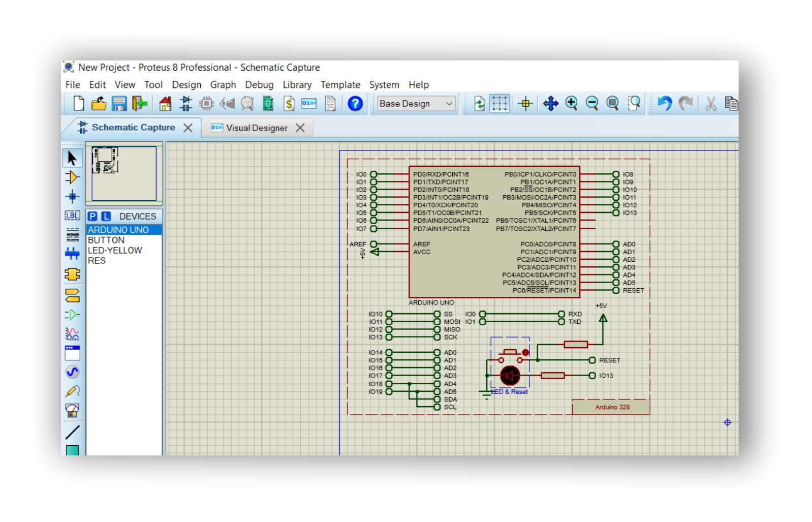Select Device Pins Mode tool
This screenshot has height=522, width=812.
[x=72, y=315]
